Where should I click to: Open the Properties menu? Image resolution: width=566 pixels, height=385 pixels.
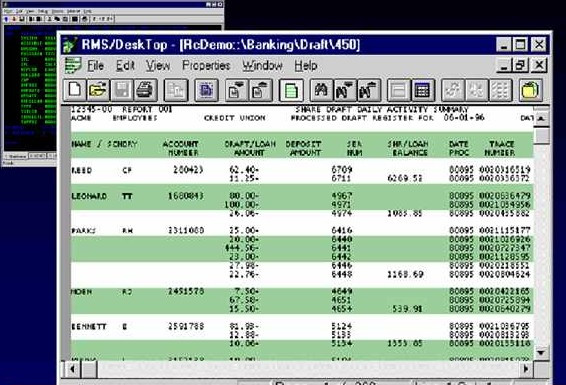coord(206,66)
